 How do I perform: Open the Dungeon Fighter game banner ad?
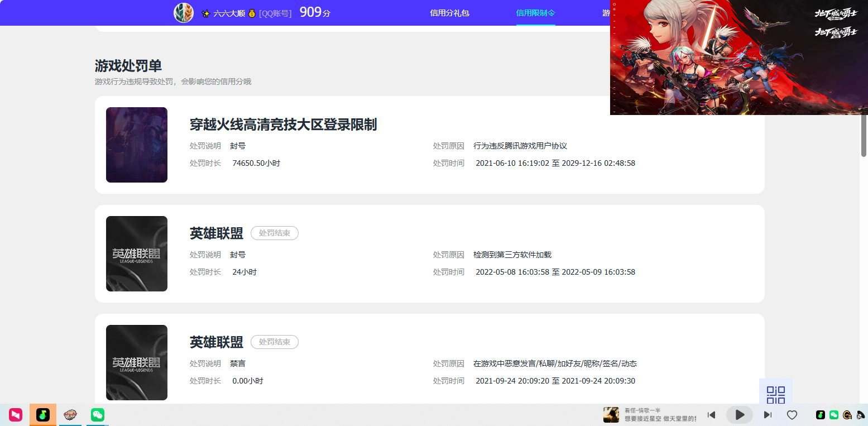pyautogui.click(x=739, y=57)
